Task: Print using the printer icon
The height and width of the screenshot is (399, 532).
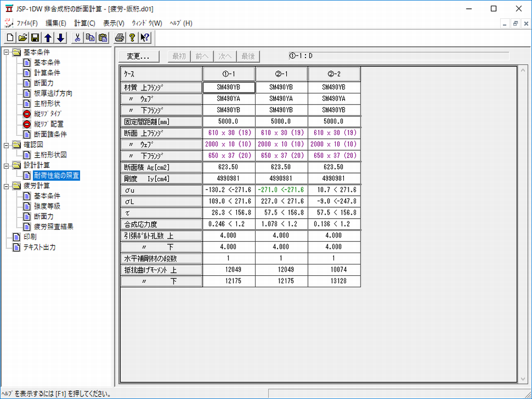Action: click(119, 37)
